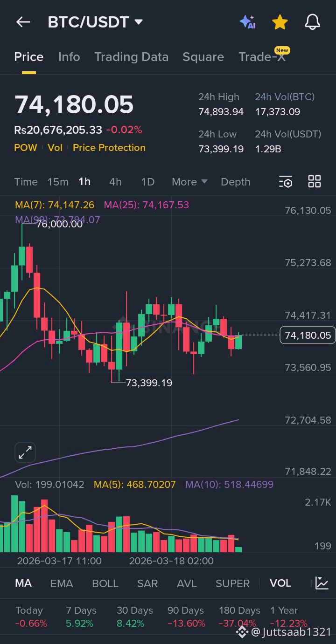
Task: Tap the Price Protection tag
Action: click(109, 148)
